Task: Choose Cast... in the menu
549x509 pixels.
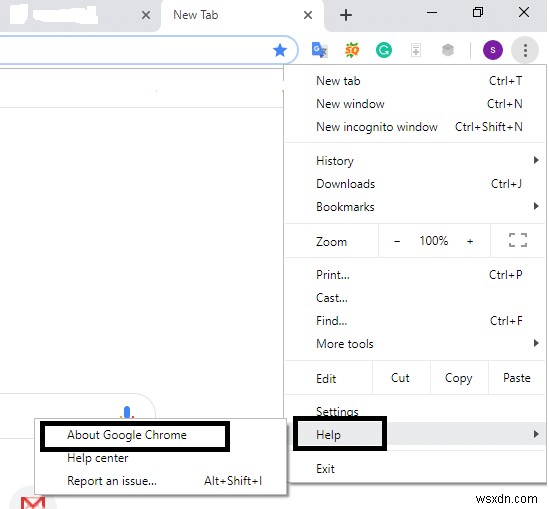Action: point(415,298)
